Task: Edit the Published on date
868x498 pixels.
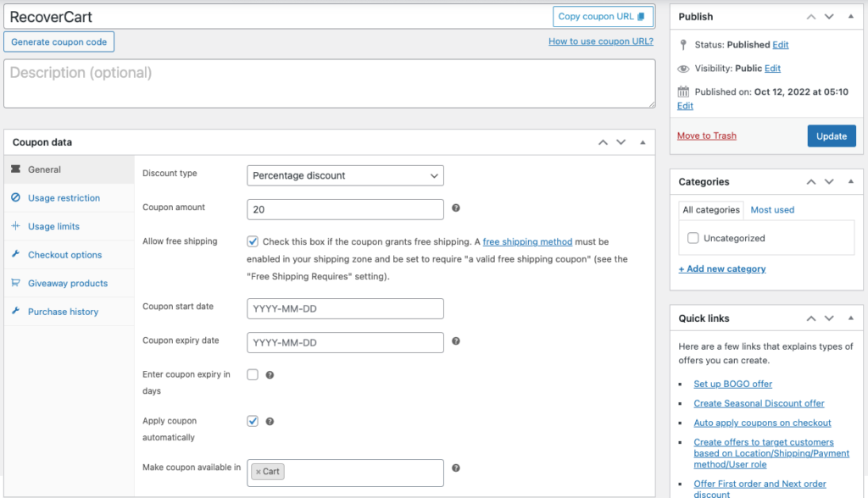Action: point(685,106)
